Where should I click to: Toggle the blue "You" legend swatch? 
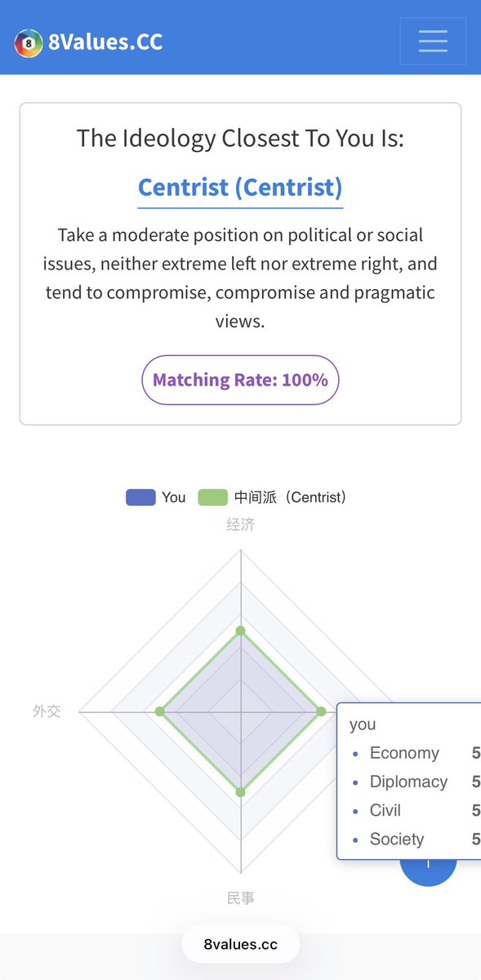(x=140, y=497)
